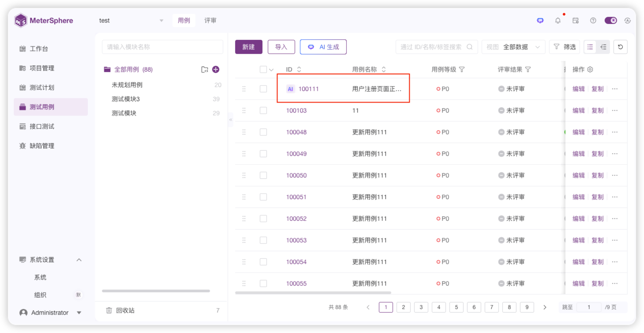Select the checkbox for case 100111
Viewport: 644px width, 333px height.
click(x=263, y=89)
